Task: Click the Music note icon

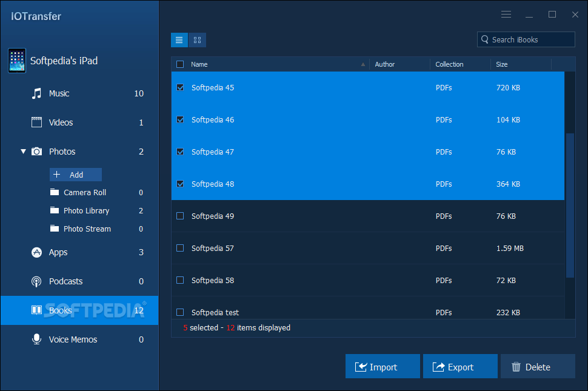Action: 36,93
